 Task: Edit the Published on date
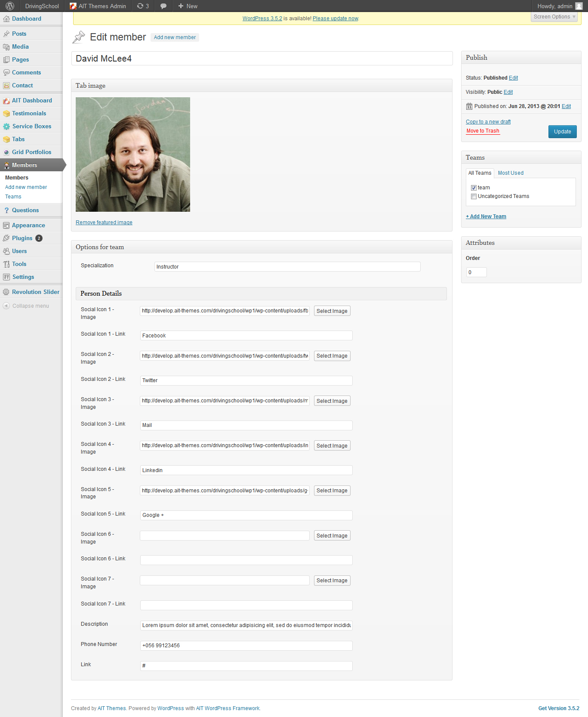(x=566, y=106)
